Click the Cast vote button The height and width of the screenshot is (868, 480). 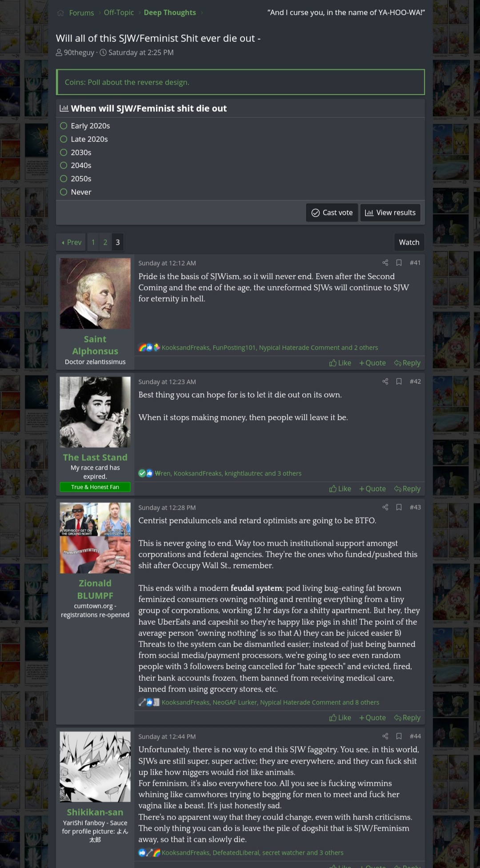332,213
